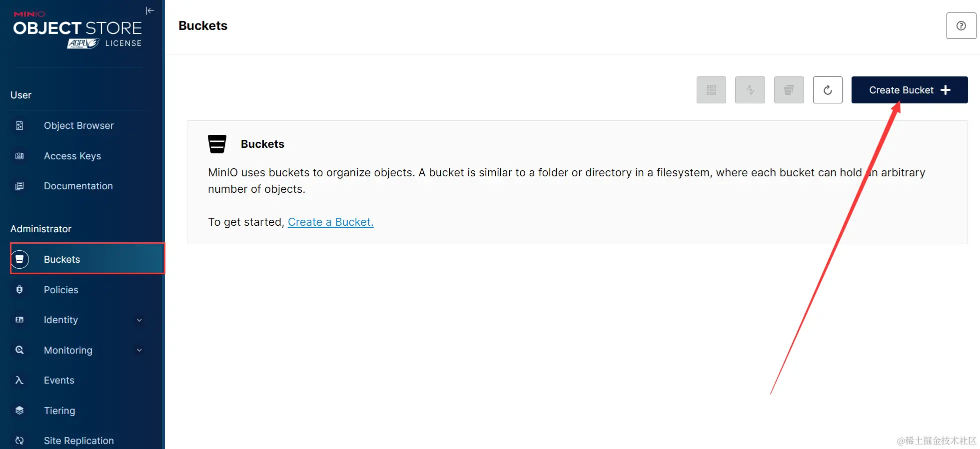Click the AGPL LICENSE badge
Viewport: 980px width, 449px height.
tap(104, 43)
